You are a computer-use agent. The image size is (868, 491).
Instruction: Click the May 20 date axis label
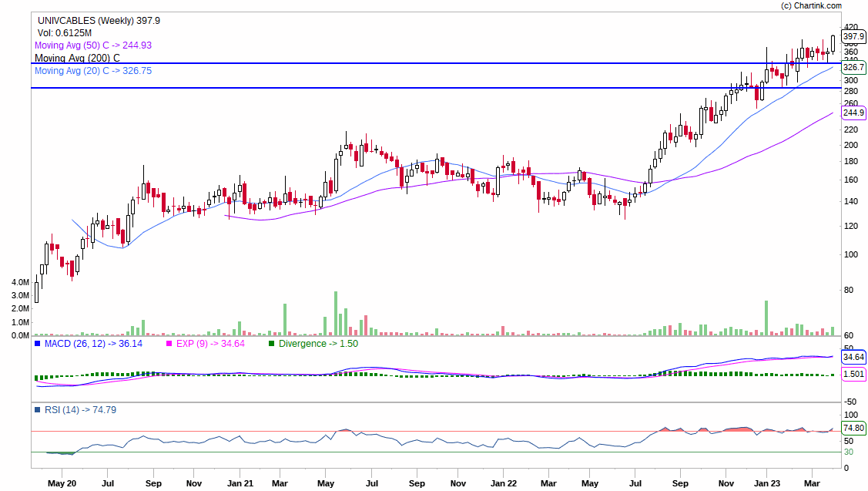62,483
